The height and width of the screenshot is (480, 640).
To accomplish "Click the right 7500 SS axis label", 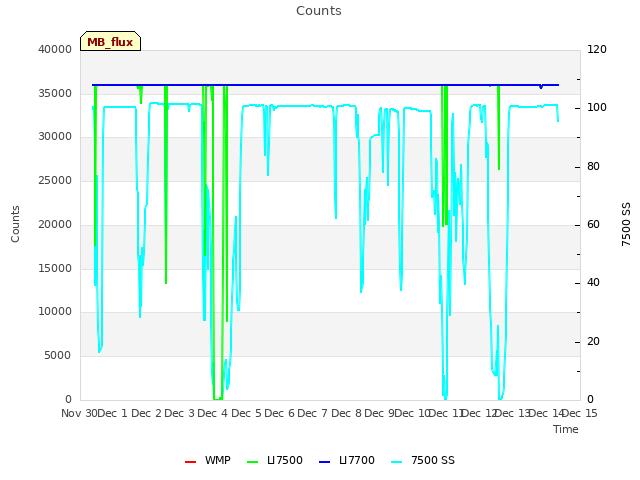I will [626, 224].
